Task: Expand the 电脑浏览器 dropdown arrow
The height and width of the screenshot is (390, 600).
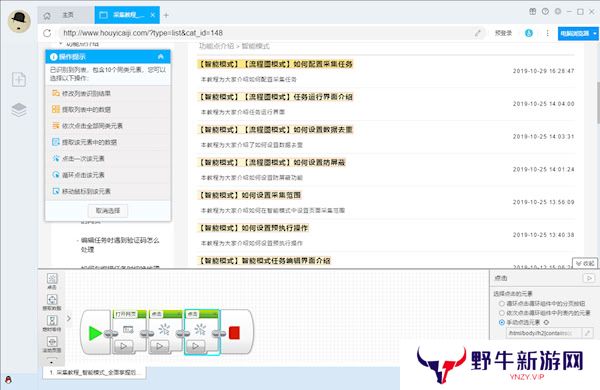Action: click(595, 33)
